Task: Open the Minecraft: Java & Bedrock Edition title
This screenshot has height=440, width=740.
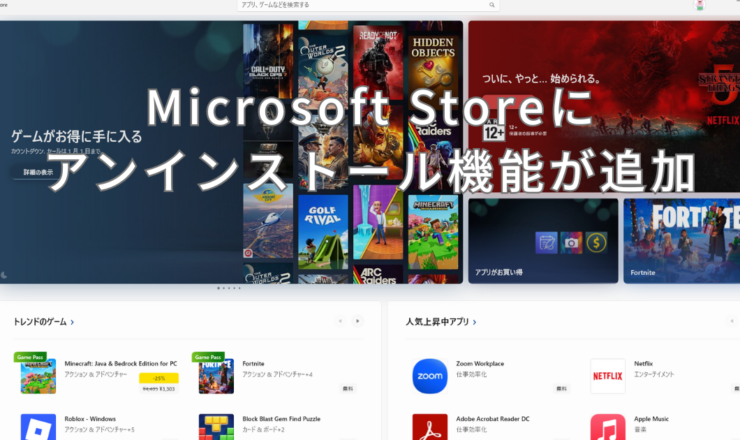Action: 121,364
